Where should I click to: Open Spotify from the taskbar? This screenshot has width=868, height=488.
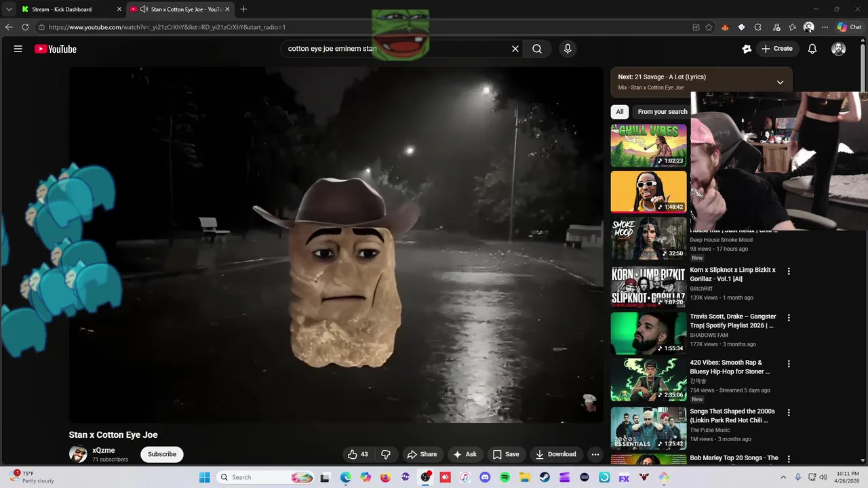click(x=505, y=477)
